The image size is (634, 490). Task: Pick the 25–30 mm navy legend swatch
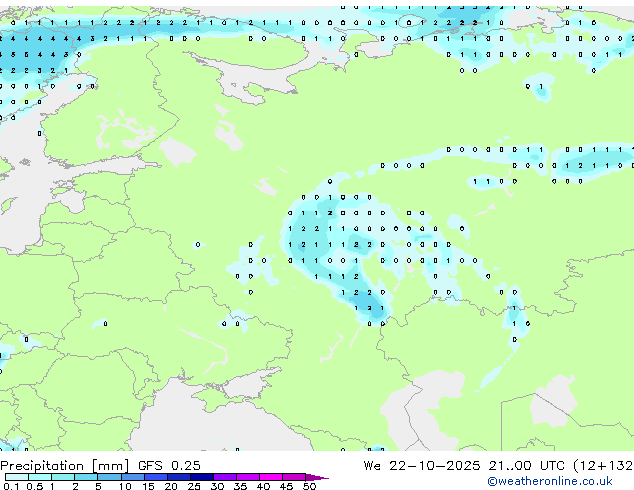202,477
